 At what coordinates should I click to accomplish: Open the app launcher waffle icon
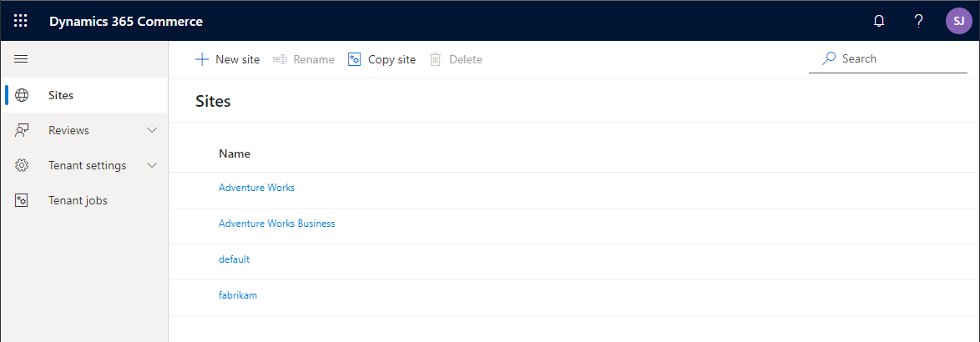coord(21,21)
